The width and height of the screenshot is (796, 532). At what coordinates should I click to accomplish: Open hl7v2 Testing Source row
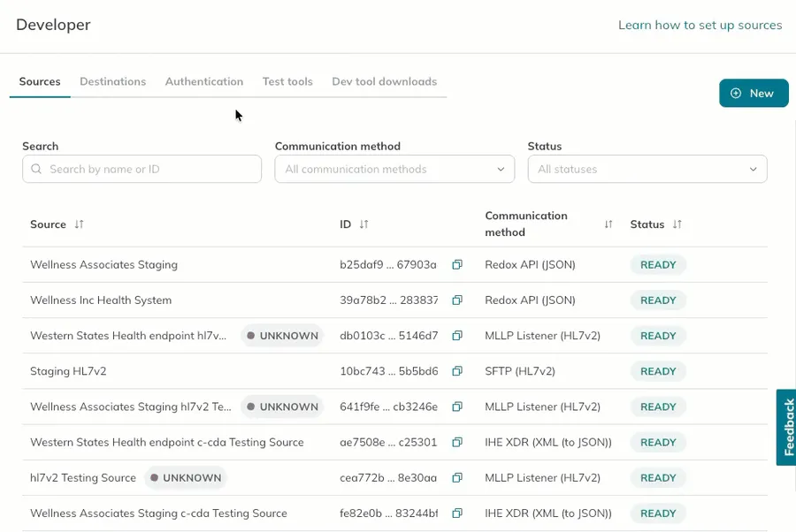[x=83, y=478]
